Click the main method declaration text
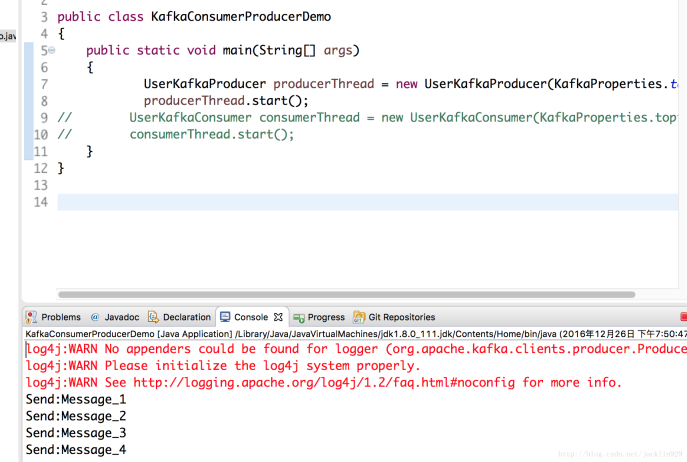The width and height of the screenshot is (687, 462). pos(223,50)
